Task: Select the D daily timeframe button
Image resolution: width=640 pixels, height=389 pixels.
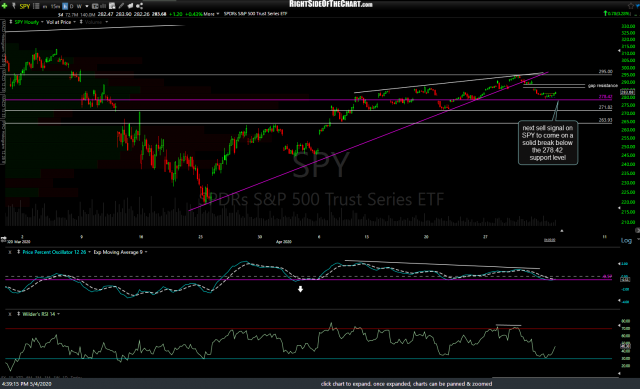Action: [x=71, y=6]
